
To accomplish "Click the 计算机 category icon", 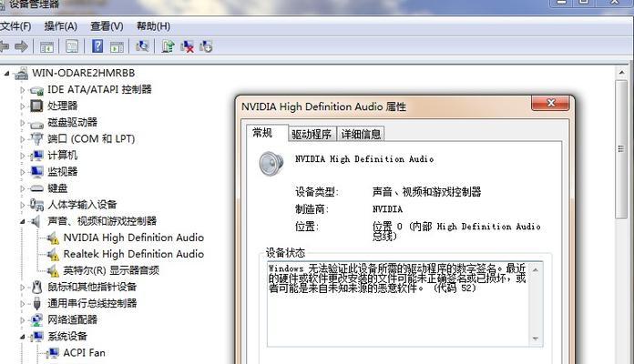I will [36, 156].
